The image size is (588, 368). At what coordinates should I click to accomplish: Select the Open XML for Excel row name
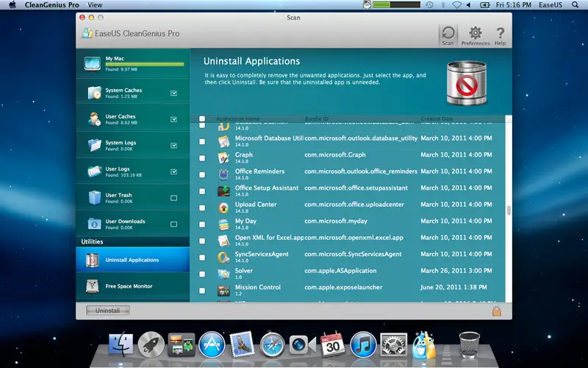[269, 237]
